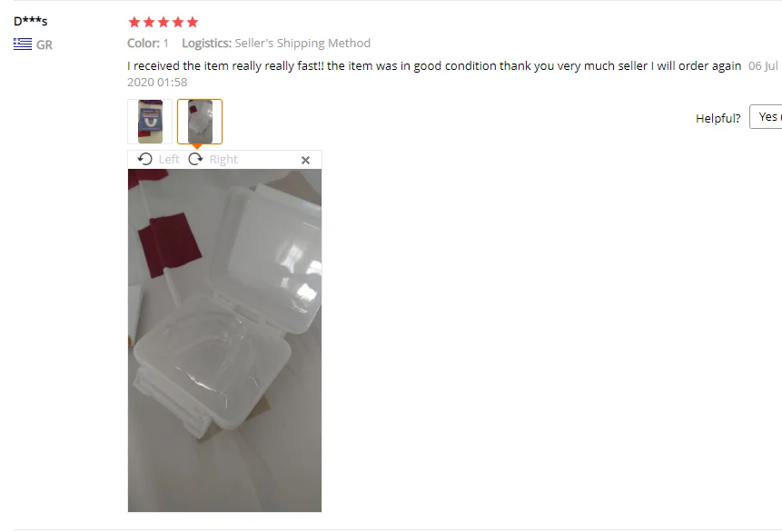
Task: Click the 'Color: 1' label
Action: click(x=148, y=44)
